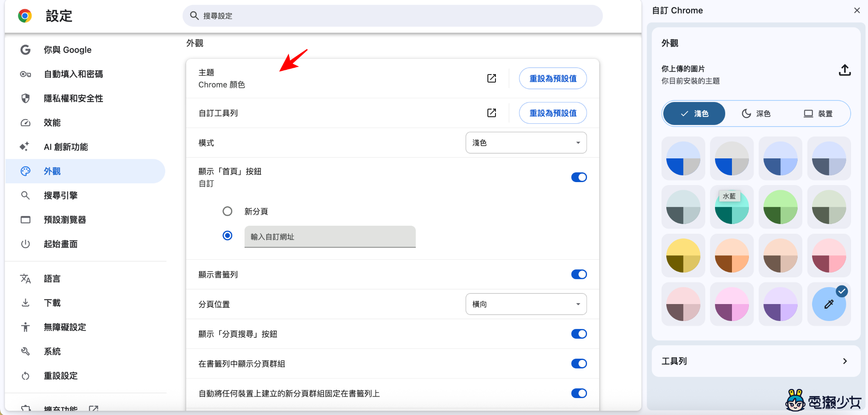Image resolution: width=868 pixels, height=415 pixels.
Task: Click the power icon for 起始畫面
Action: coord(25,244)
